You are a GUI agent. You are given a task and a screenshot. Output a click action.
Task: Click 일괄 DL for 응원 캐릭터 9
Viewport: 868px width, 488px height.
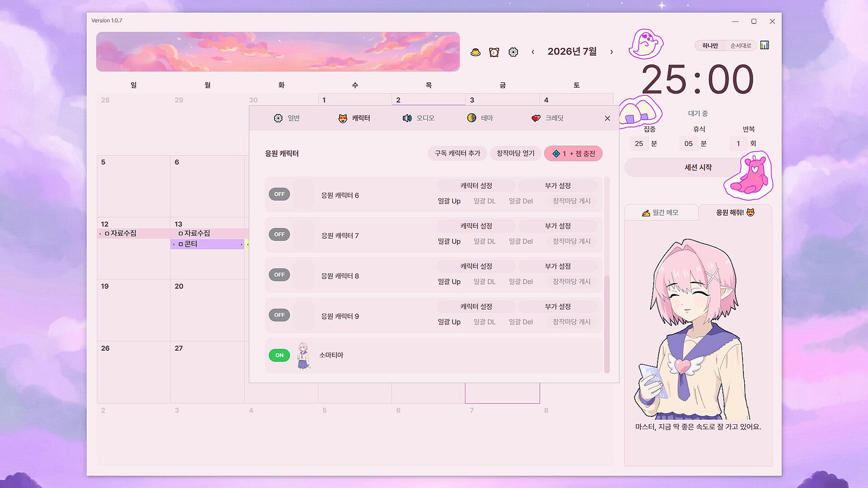click(x=484, y=322)
